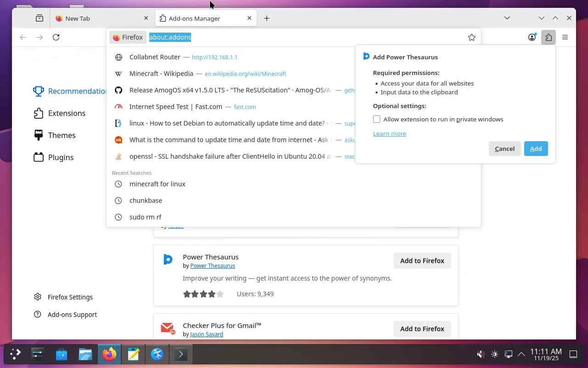Viewport: 588px width, 368px height.
Task: Bookmark this page with the star
Action: [x=472, y=37]
